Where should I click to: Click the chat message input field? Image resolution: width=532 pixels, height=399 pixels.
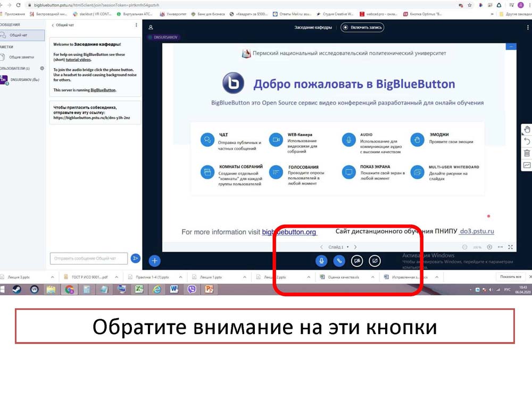click(88, 259)
